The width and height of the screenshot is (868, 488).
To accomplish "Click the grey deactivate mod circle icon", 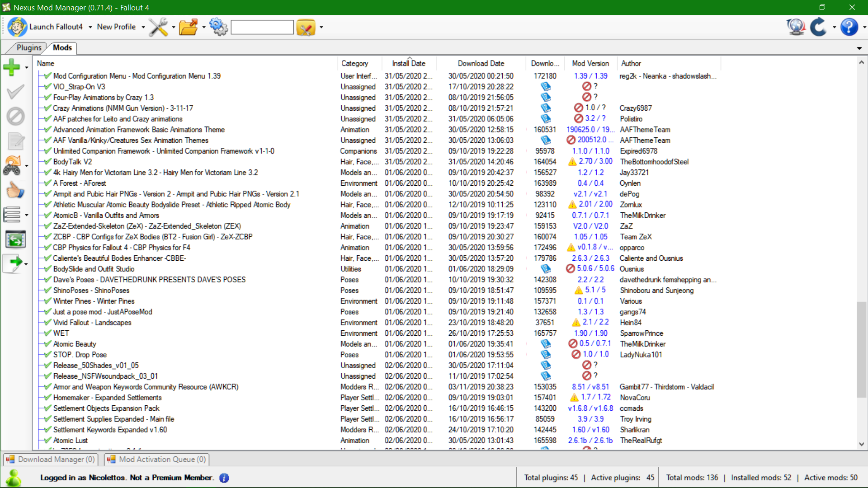I will pyautogui.click(x=15, y=117).
